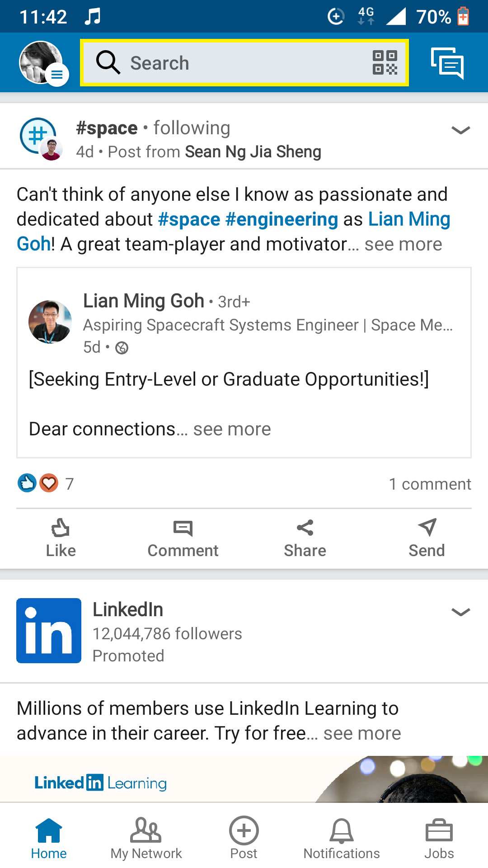Open the Jobs tab
This screenshot has width=488, height=868.
(439, 838)
